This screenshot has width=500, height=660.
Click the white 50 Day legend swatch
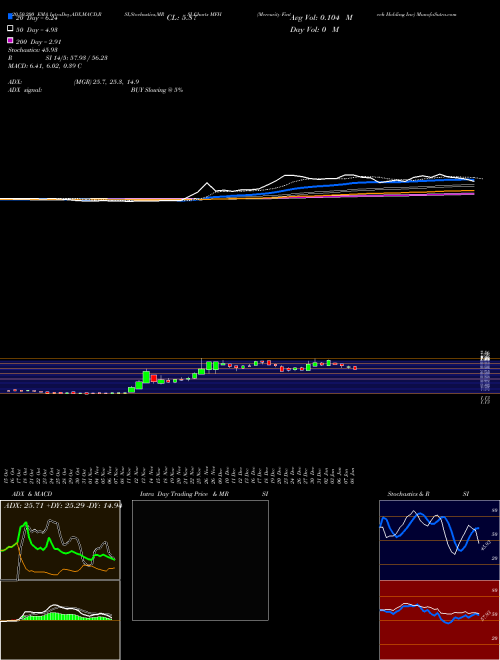(10, 29)
